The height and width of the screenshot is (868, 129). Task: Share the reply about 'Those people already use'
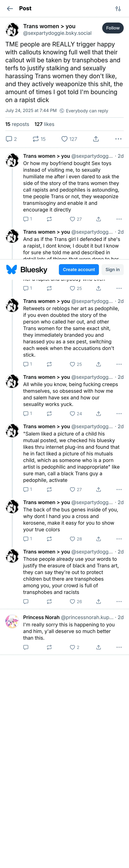98,601
